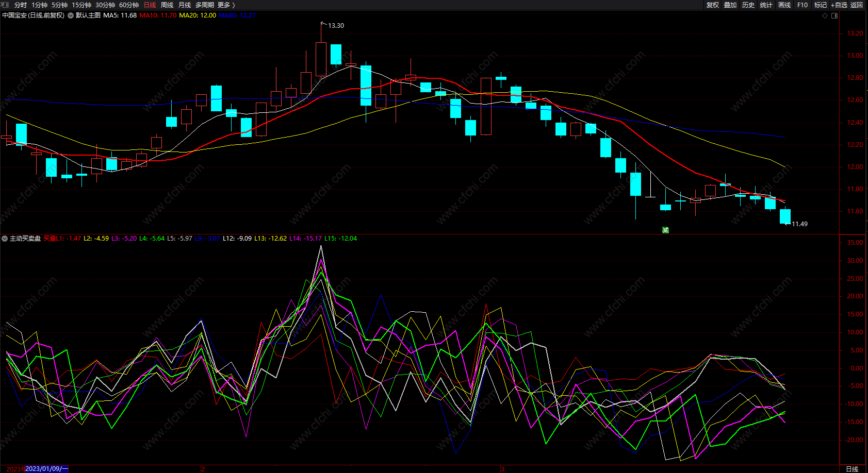Open the 统计 statistics tool
Viewport: 868px width, 473px height.
point(766,5)
